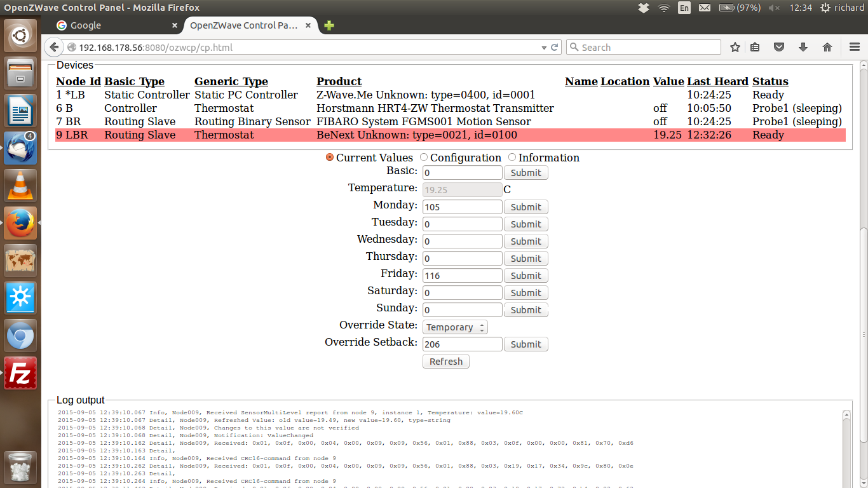Select the Current Values radio button
This screenshot has width=868, height=488.
(330, 158)
